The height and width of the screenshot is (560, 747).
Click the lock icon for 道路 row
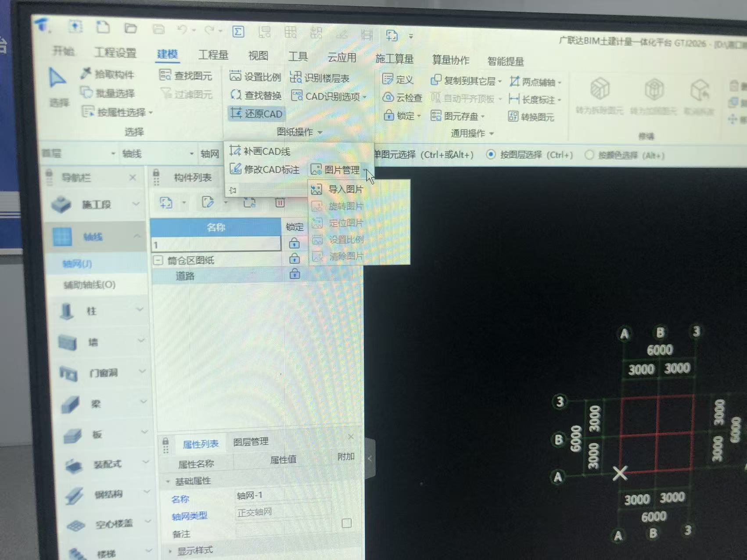coord(294,274)
